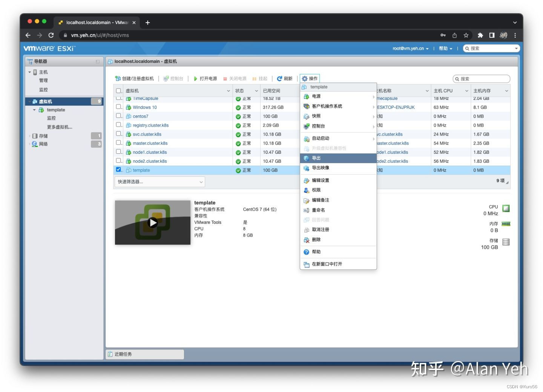Open the svc.cluster.k8s VM link
543x392 pixels.
click(x=147, y=135)
